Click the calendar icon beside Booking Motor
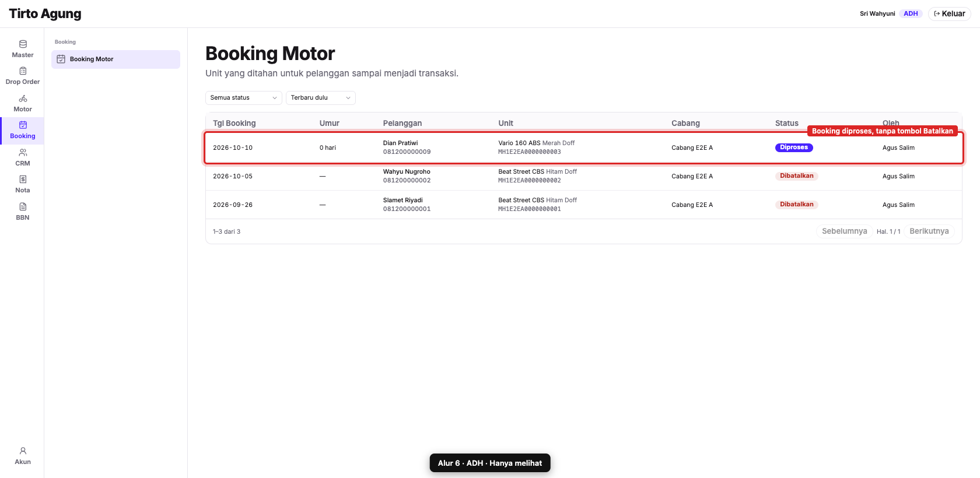Image resolution: width=980 pixels, height=478 pixels. 61,59
